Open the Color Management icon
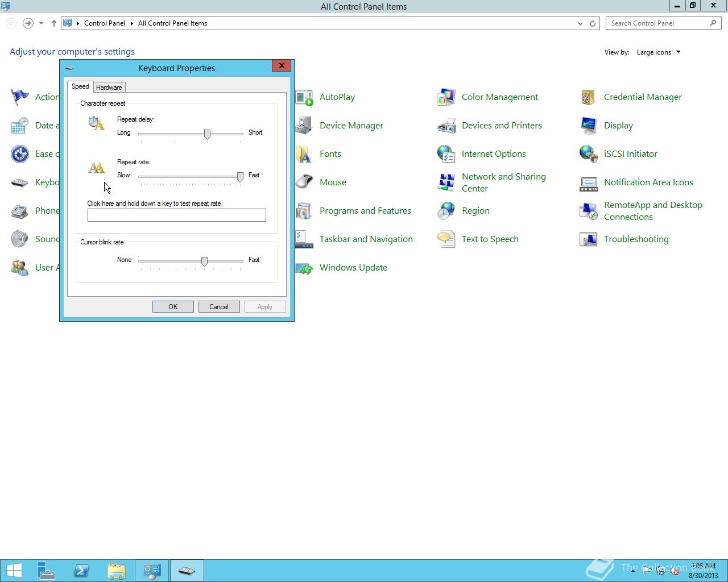This screenshot has width=728, height=582. click(x=446, y=97)
